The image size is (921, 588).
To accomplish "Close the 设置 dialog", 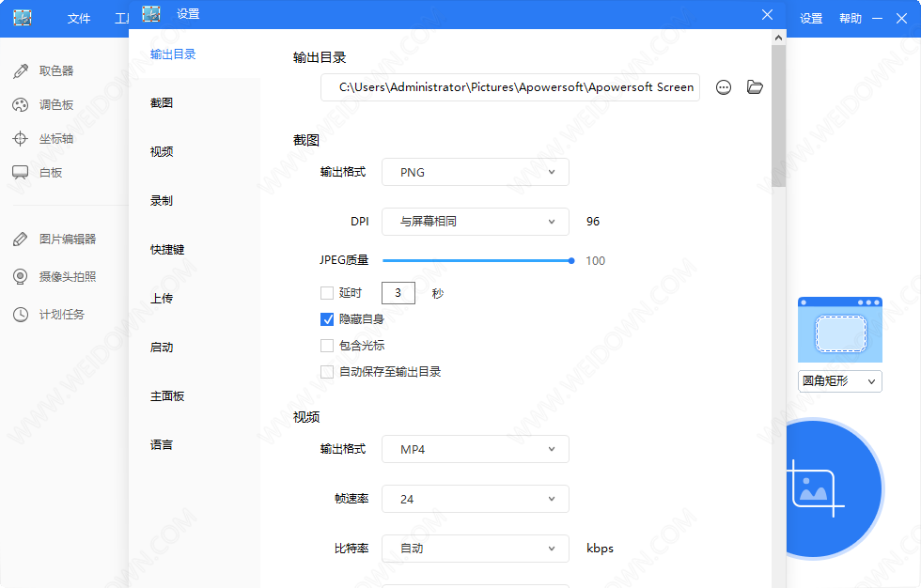I will [767, 15].
